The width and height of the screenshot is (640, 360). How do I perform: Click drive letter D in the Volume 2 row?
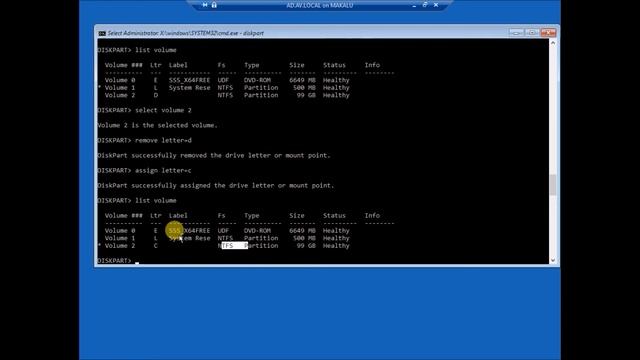(156, 95)
